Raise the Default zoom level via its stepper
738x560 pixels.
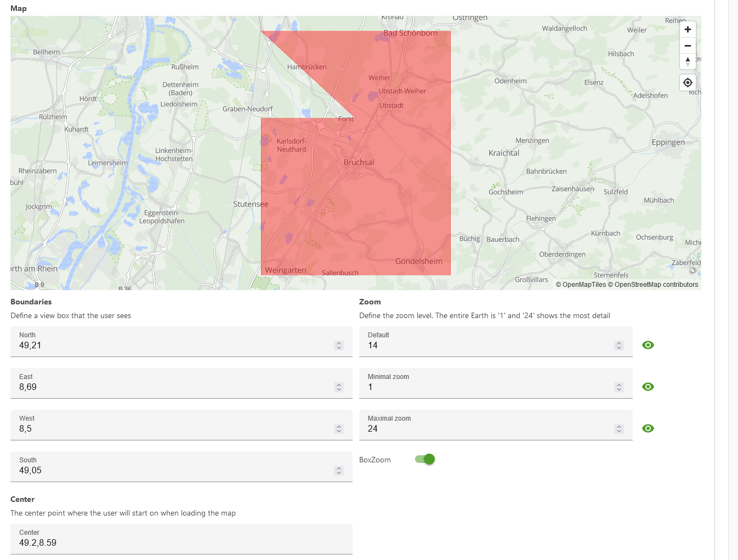click(619, 343)
